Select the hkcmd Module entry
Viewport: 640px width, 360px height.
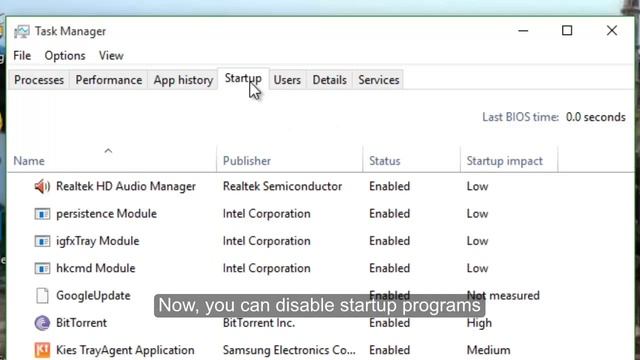tap(96, 269)
